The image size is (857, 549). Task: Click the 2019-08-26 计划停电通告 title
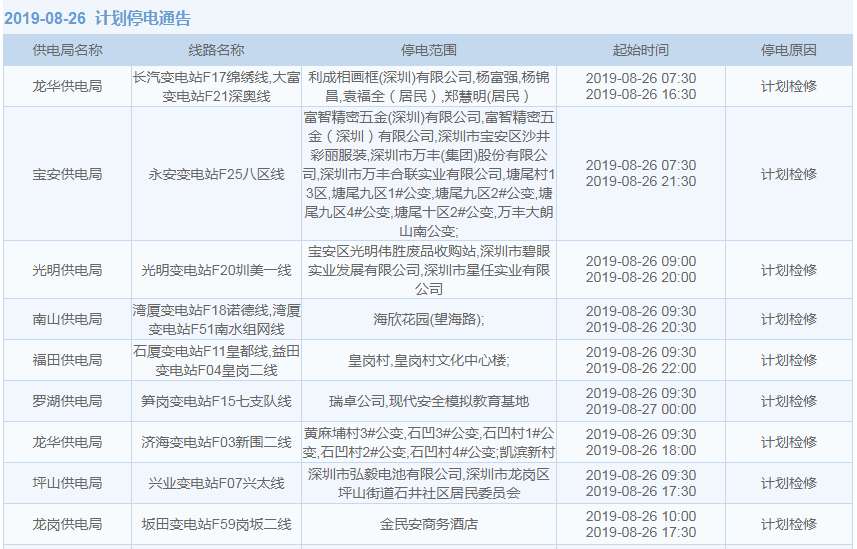click(98, 19)
